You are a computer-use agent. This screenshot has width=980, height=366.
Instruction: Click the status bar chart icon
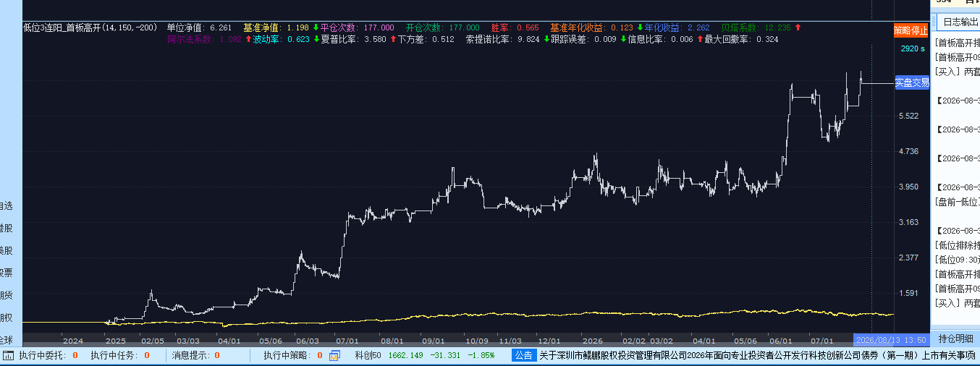tap(9, 355)
